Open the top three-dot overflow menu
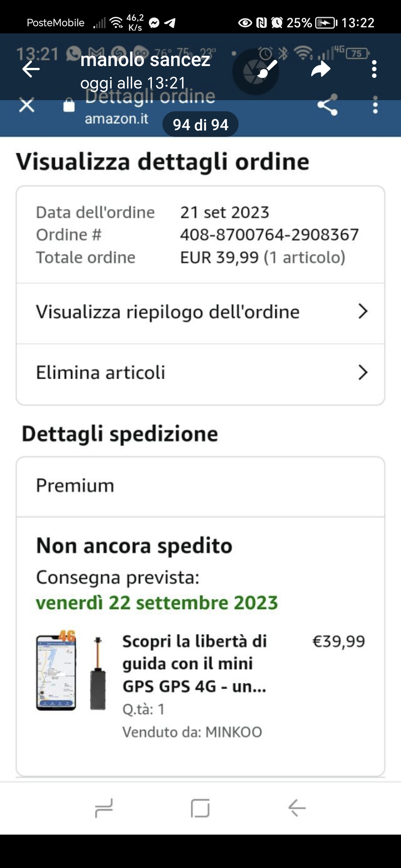 (374, 69)
